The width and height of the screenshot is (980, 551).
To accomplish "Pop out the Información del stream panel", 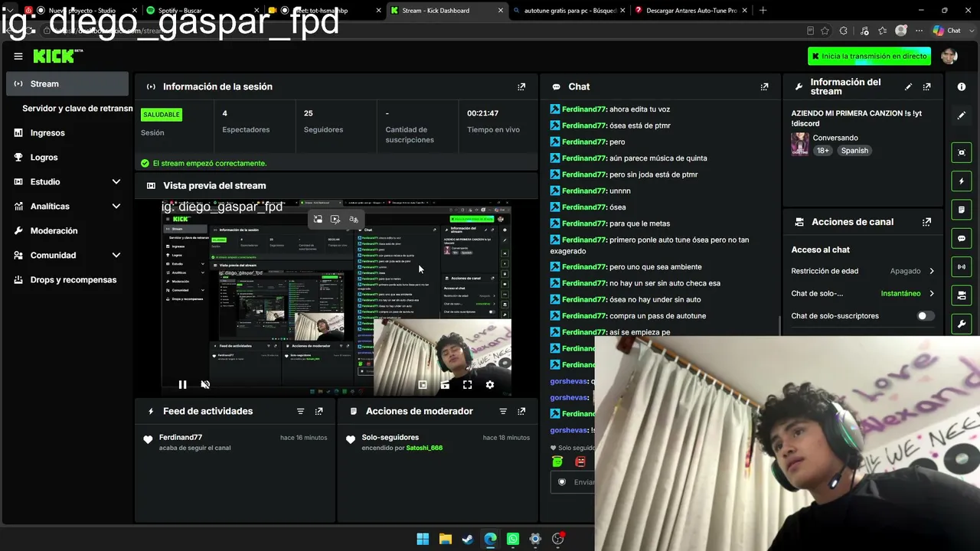I will tap(927, 86).
